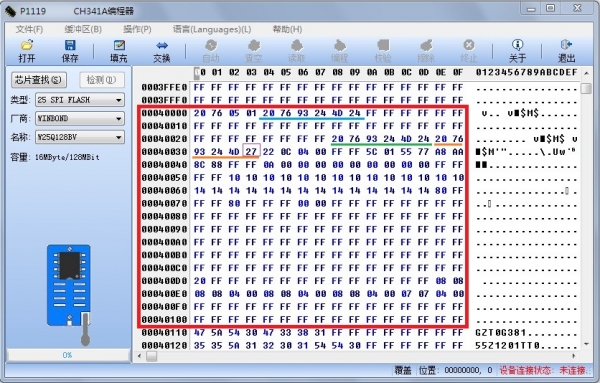Select the 填充 fill buffer icon
600x383 pixels.
119,51
